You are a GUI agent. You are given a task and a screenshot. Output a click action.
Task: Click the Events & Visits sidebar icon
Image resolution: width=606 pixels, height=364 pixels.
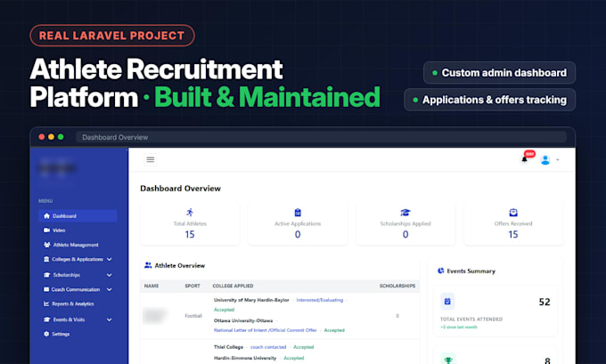tap(46, 320)
